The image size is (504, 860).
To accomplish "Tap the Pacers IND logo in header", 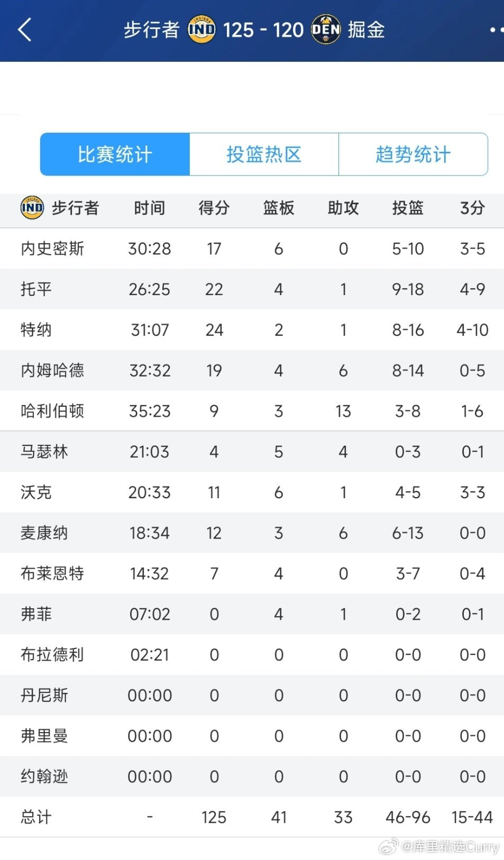I will click(x=201, y=30).
